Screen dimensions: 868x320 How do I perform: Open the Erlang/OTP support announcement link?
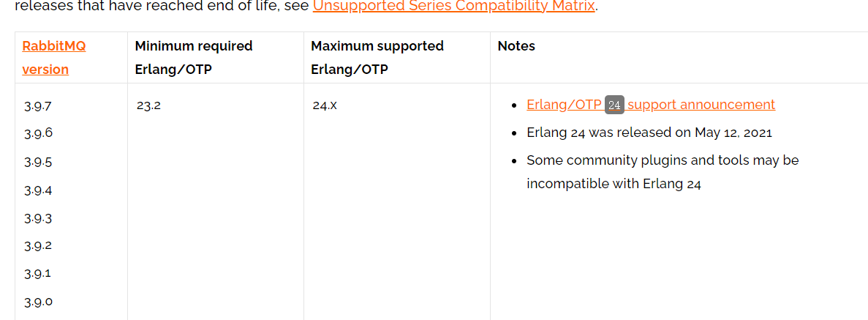point(701,105)
